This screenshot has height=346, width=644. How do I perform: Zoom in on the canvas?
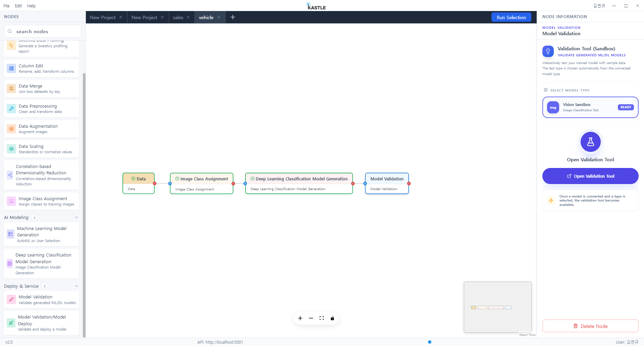[300, 318]
